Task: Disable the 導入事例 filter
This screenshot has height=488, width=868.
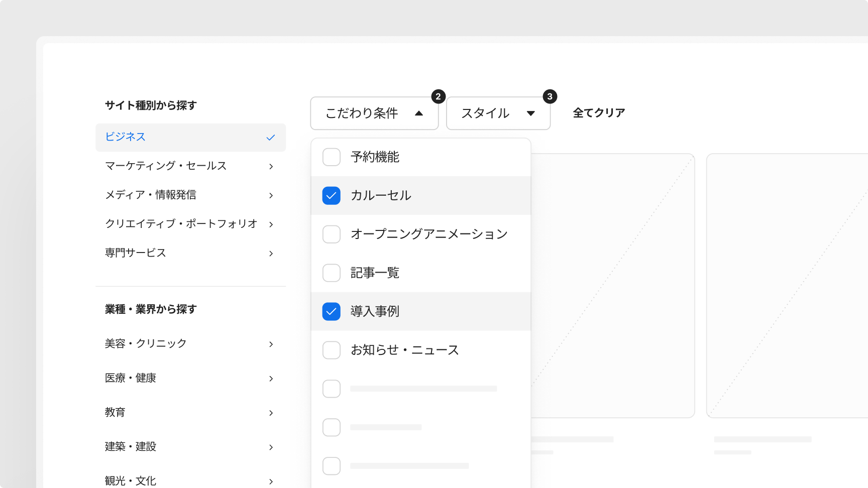Action: pos(332,311)
